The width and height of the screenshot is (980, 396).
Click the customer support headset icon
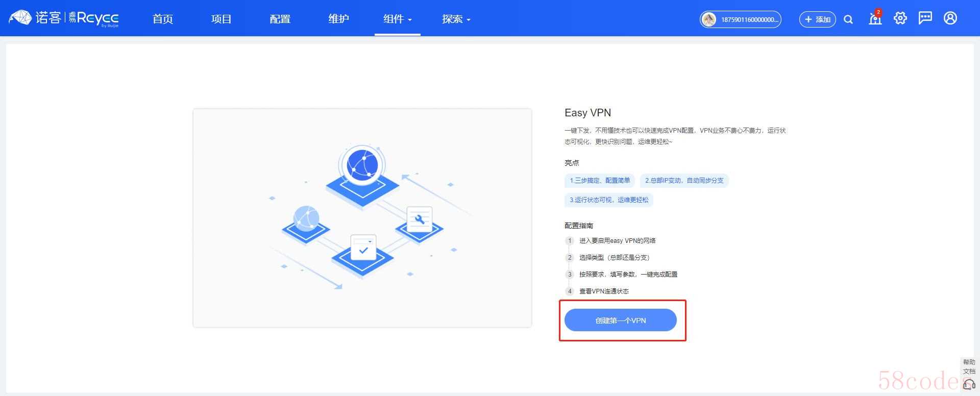tap(969, 385)
